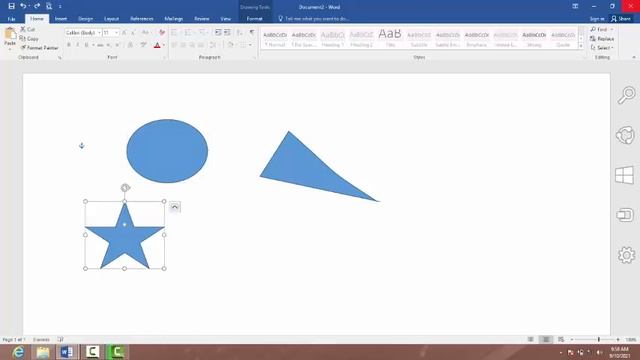This screenshot has height=360, width=640.
Task: Adjust the zoom slider handle
Action: tap(599, 339)
